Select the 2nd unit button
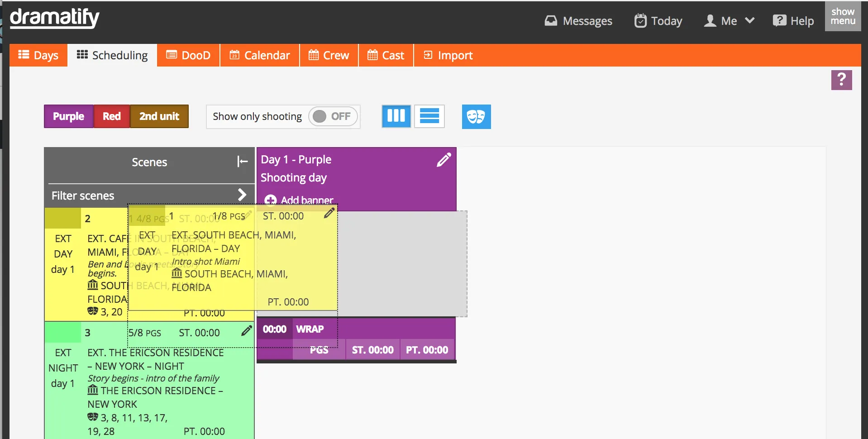This screenshot has width=868, height=439. click(159, 116)
